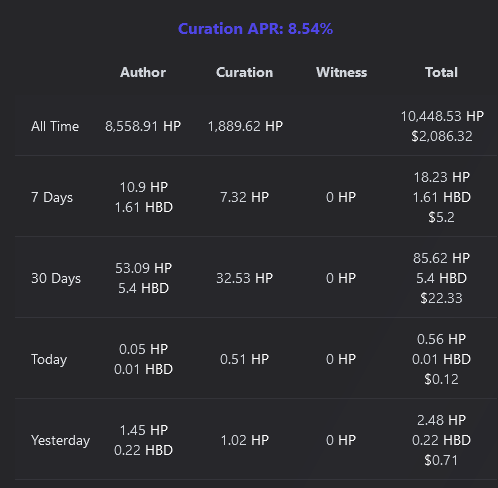Click the Yesterday row label
The image size is (498, 488).
pyautogui.click(x=61, y=440)
